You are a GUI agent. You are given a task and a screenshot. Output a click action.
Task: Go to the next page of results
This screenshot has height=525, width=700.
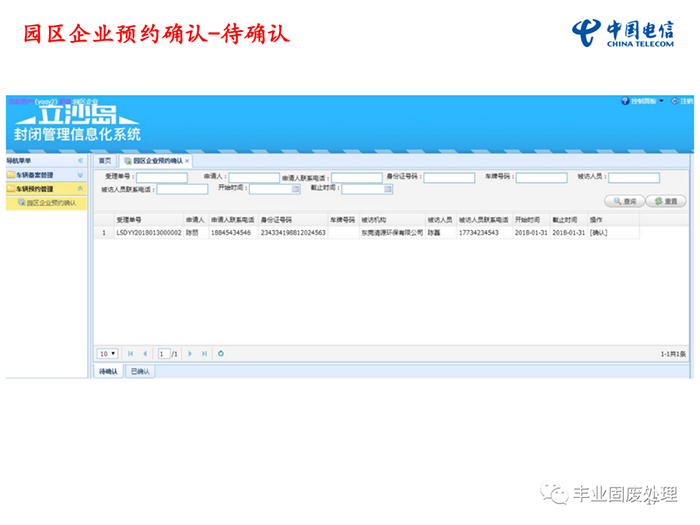click(190, 353)
